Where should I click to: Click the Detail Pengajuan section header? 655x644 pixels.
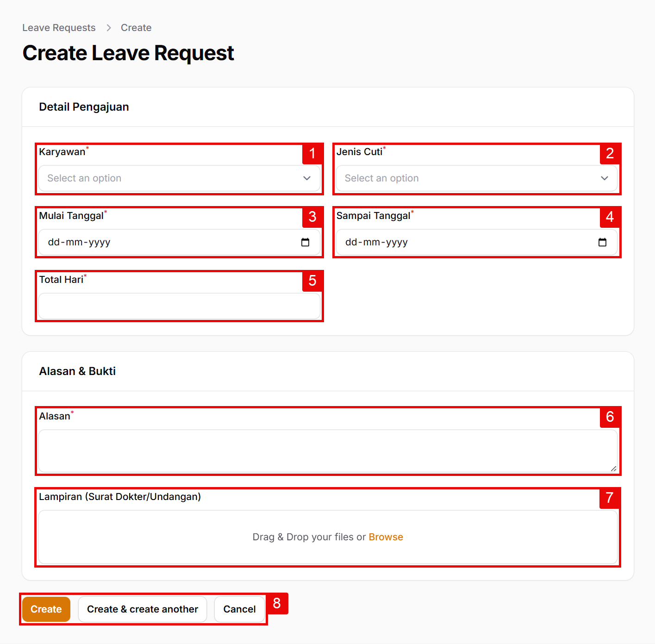[x=84, y=107]
